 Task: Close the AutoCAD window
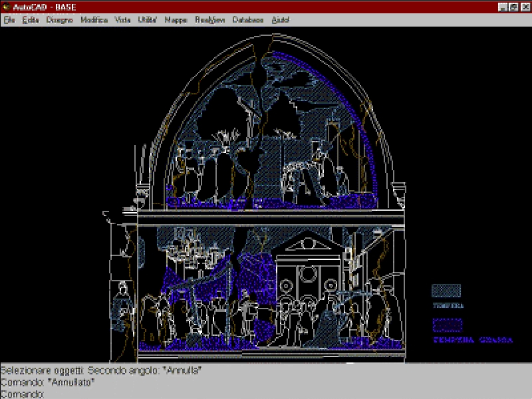pos(525,7)
